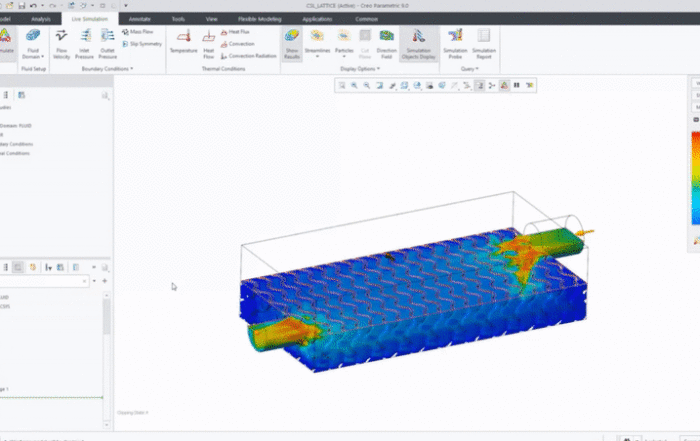The height and width of the screenshot is (441, 700).
Task: Open the Streamlines dropdown arrow
Action: coord(317,57)
